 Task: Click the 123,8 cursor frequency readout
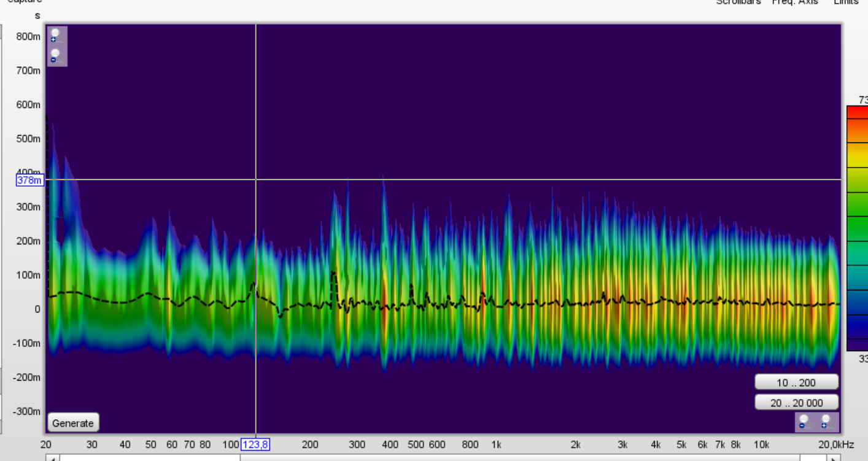coord(255,445)
